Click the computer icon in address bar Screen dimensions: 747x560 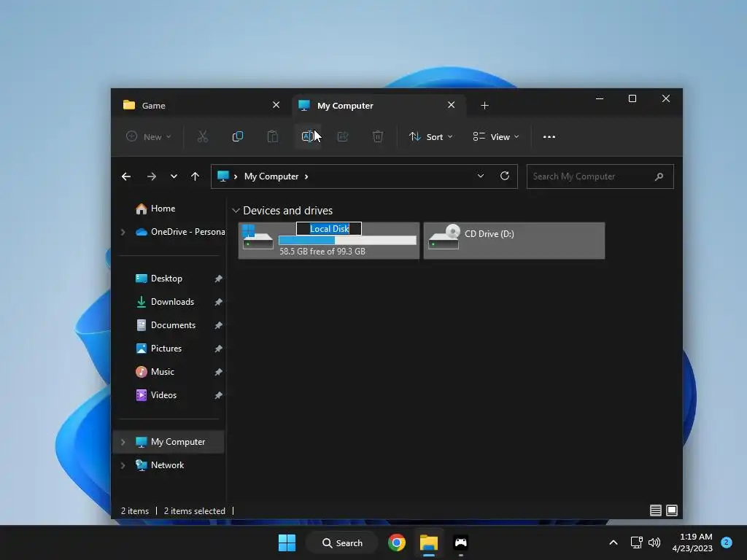point(223,176)
